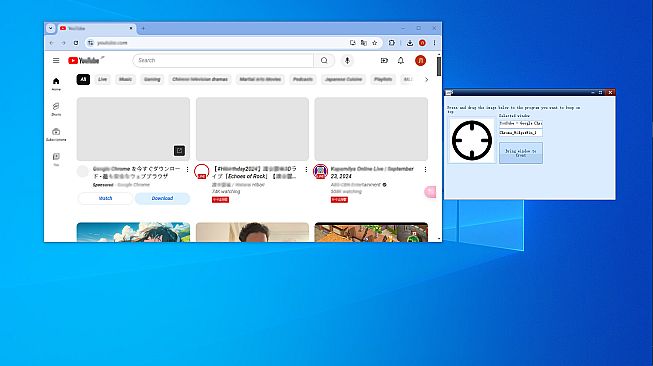Viewport: 653px width, 366px height.
Task: Click the Kapamilya channel avatar
Action: pyautogui.click(x=320, y=171)
